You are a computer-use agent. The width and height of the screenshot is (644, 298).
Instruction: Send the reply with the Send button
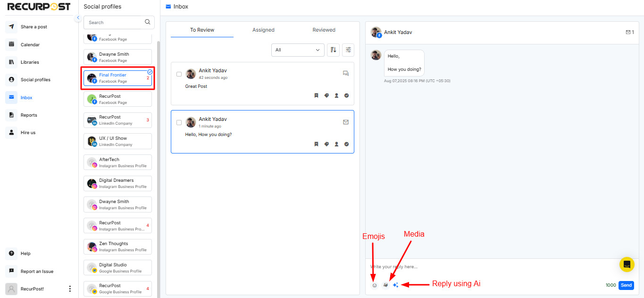(x=626, y=285)
